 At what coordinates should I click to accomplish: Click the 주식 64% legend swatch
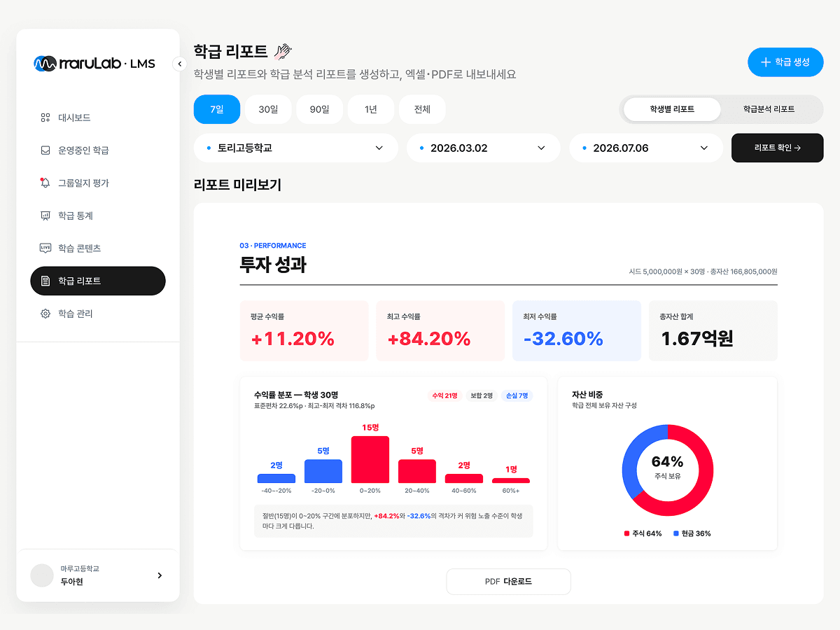(x=626, y=533)
